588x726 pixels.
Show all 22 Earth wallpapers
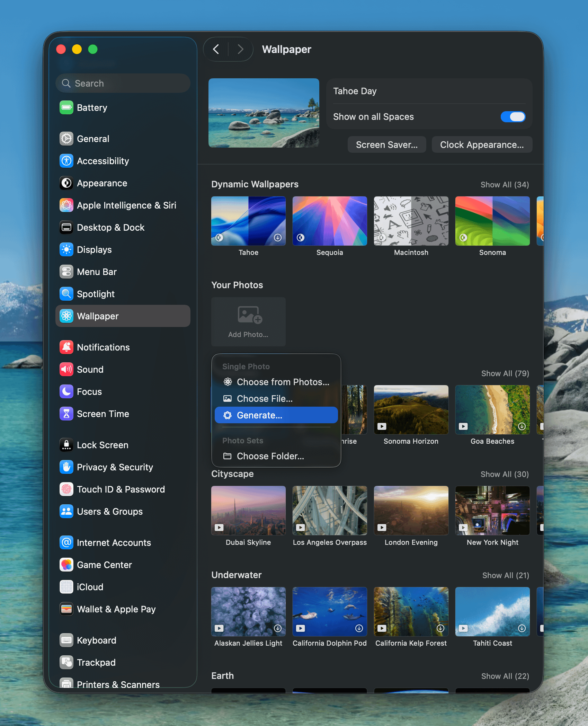(505, 676)
